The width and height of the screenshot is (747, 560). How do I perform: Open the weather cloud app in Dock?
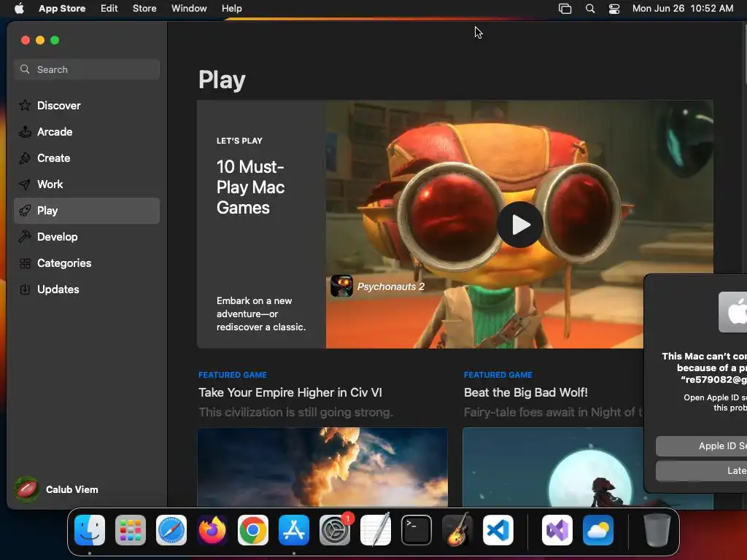(598, 530)
